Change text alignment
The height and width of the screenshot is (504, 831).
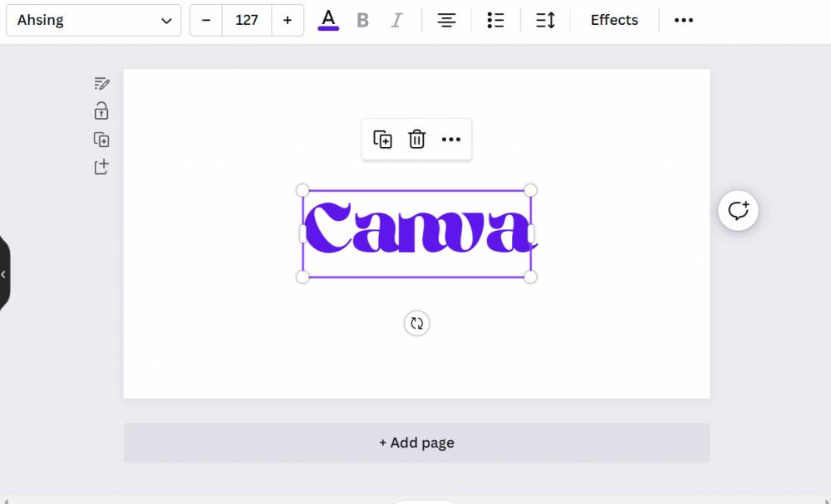[446, 20]
